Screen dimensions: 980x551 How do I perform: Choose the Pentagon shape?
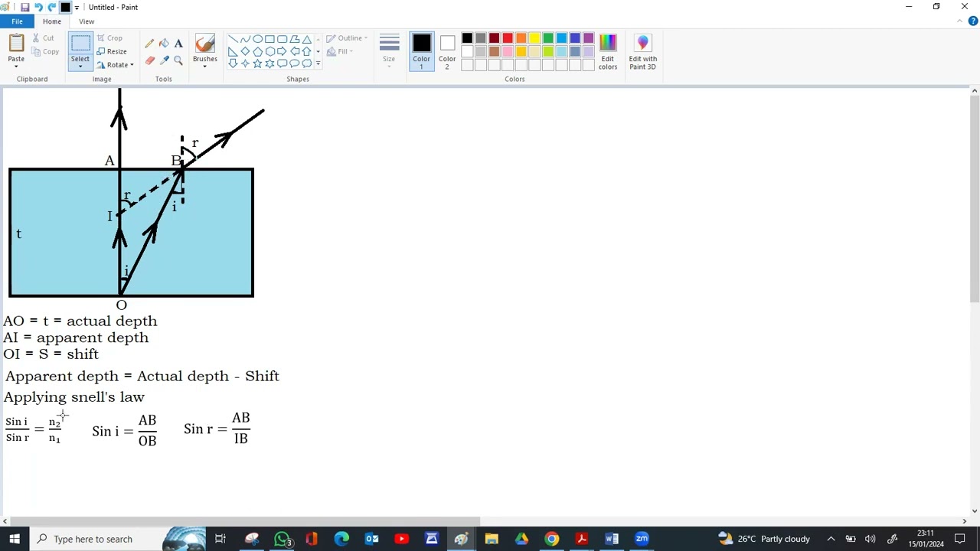(x=257, y=51)
